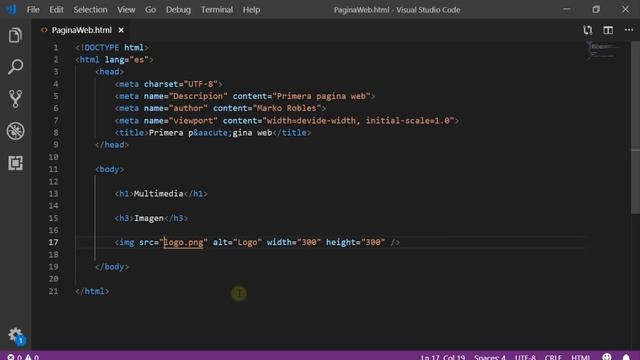The image size is (640, 360).
Task: Click the width="300" attribute on line 17
Action: (294, 242)
